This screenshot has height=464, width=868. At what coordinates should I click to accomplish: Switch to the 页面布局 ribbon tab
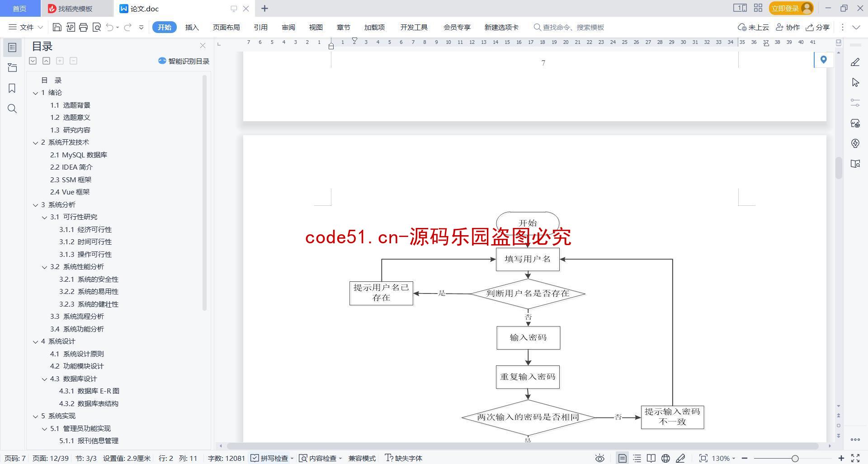click(x=226, y=27)
